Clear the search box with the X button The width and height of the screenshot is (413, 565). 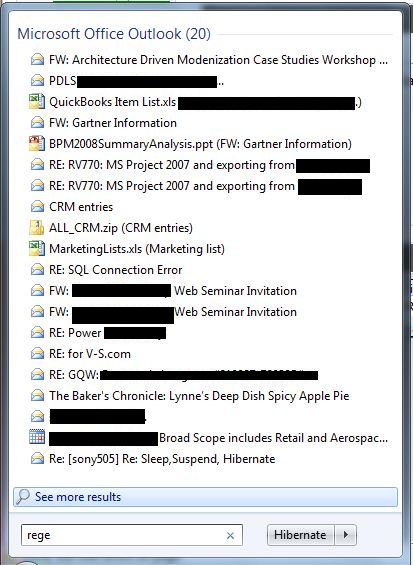[230, 535]
